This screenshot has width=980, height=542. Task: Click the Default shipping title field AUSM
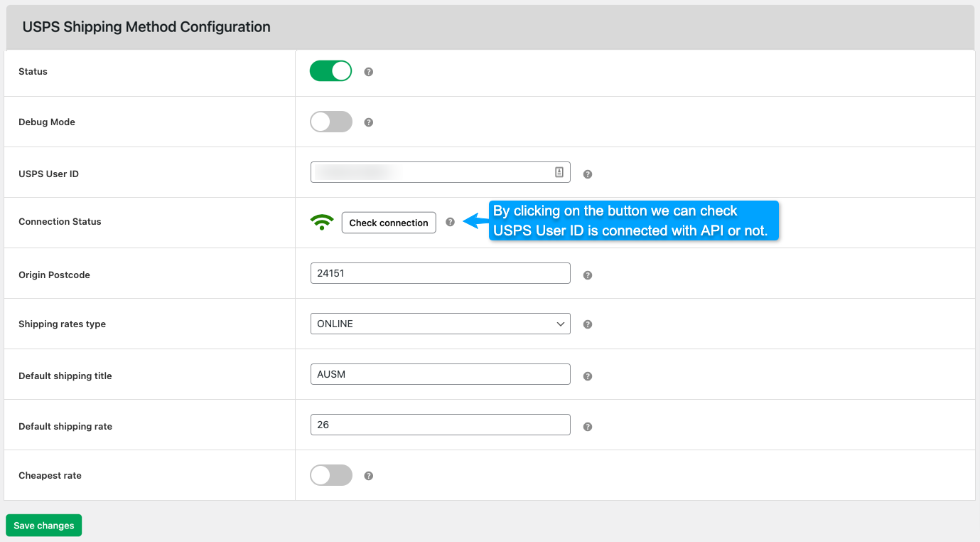441,374
